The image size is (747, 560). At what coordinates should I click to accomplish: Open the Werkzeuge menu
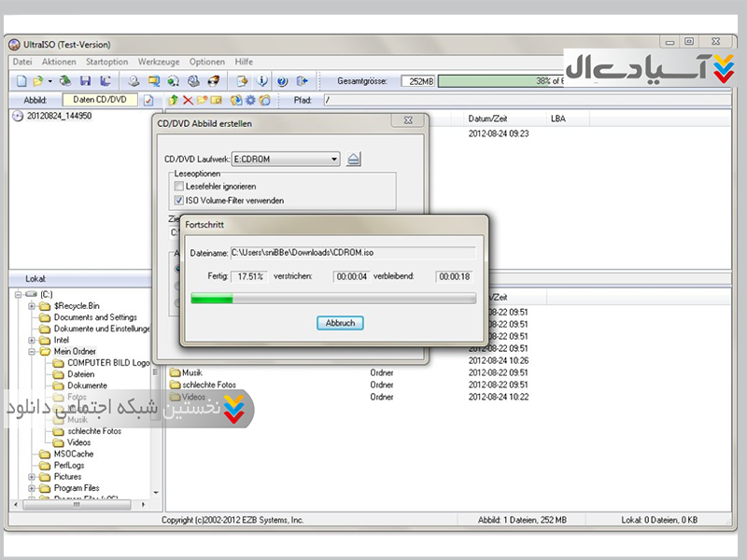pyautogui.click(x=158, y=62)
